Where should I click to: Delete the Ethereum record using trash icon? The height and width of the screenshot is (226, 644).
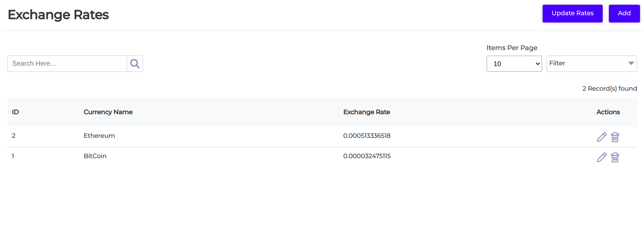[x=615, y=137]
